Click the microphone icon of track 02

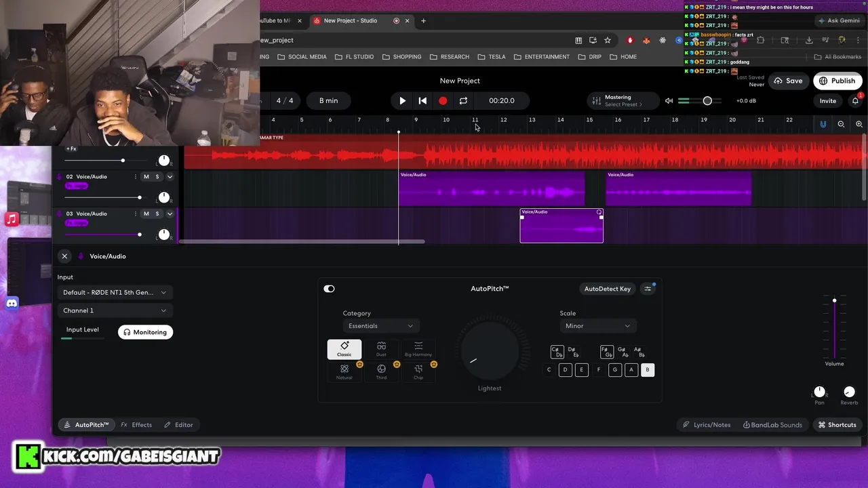click(60, 177)
